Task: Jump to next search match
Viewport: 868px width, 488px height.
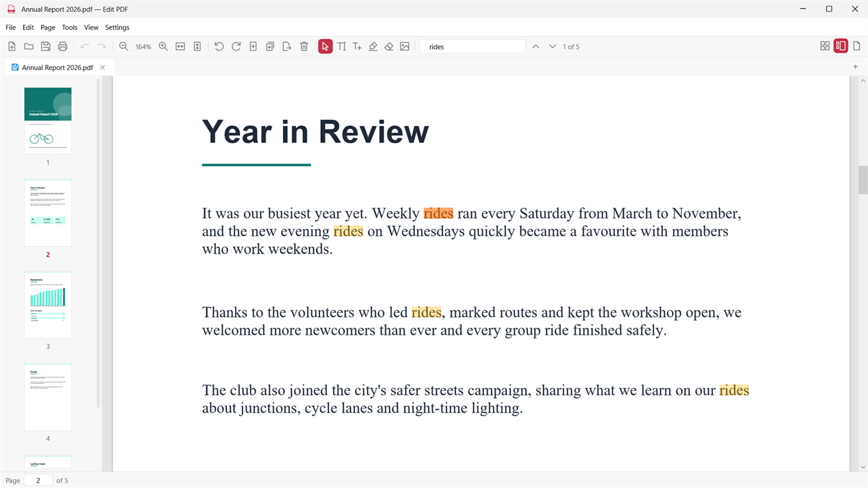Action: click(552, 47)
